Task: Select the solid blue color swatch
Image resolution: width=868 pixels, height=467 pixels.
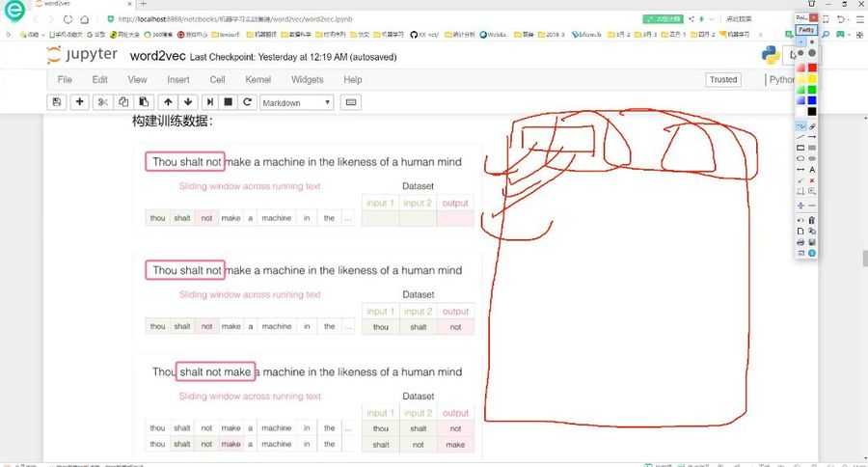Action: pos(811,100)
